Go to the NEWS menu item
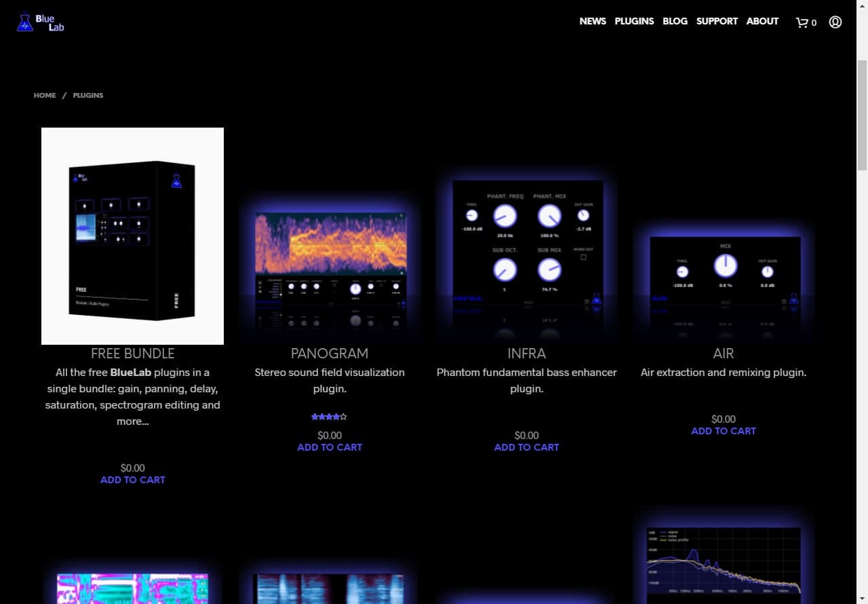The image size is (868, 604). pyautogui.click(x=593, y=21)
